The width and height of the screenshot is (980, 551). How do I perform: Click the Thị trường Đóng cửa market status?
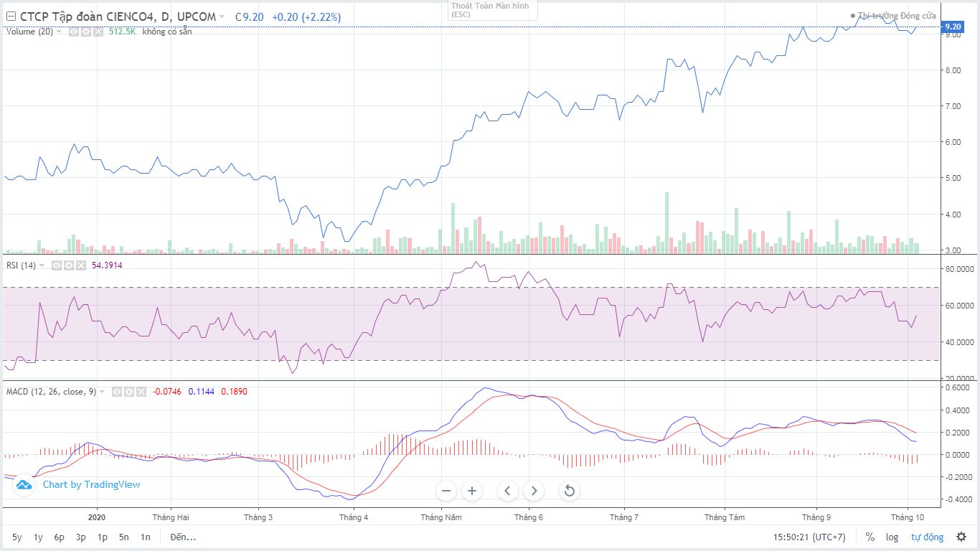pyautogui.click(x=893, y=15)
